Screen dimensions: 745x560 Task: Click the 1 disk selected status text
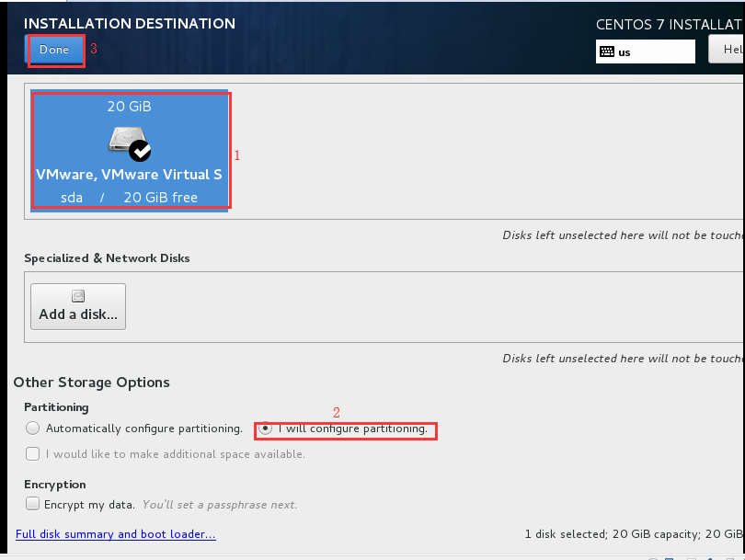pyautogui.click(x=635, y=534)
